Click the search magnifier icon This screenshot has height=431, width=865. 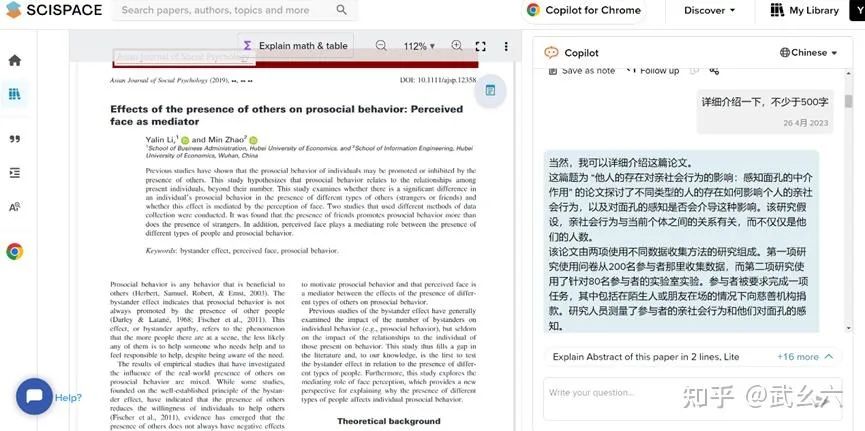point(341,10)
